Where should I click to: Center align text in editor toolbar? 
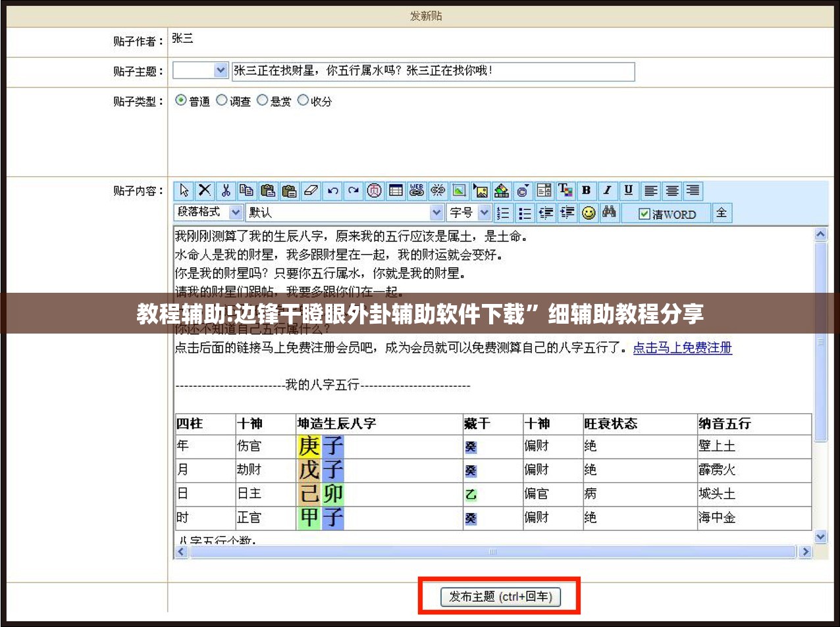[x=672, y=191]
